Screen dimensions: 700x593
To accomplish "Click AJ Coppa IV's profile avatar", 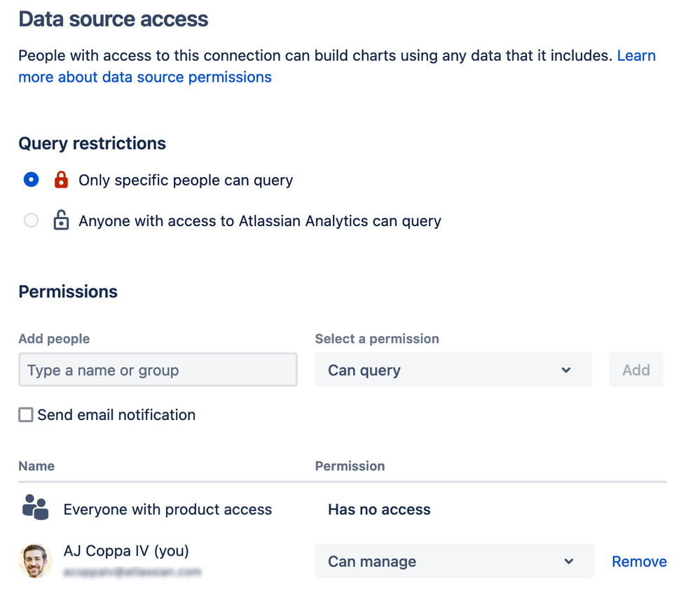I will (35, 561).
